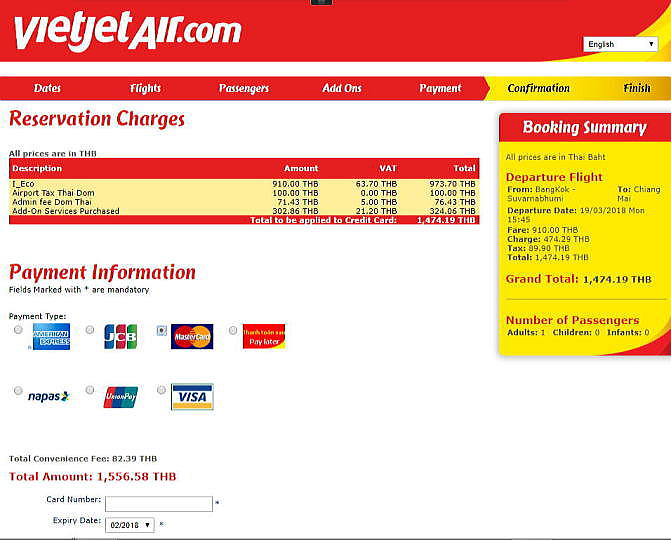This screenshot has width=671, height=540.
Task: Click the 324.06 THB total cell
Action: click(x=452, y=211)
